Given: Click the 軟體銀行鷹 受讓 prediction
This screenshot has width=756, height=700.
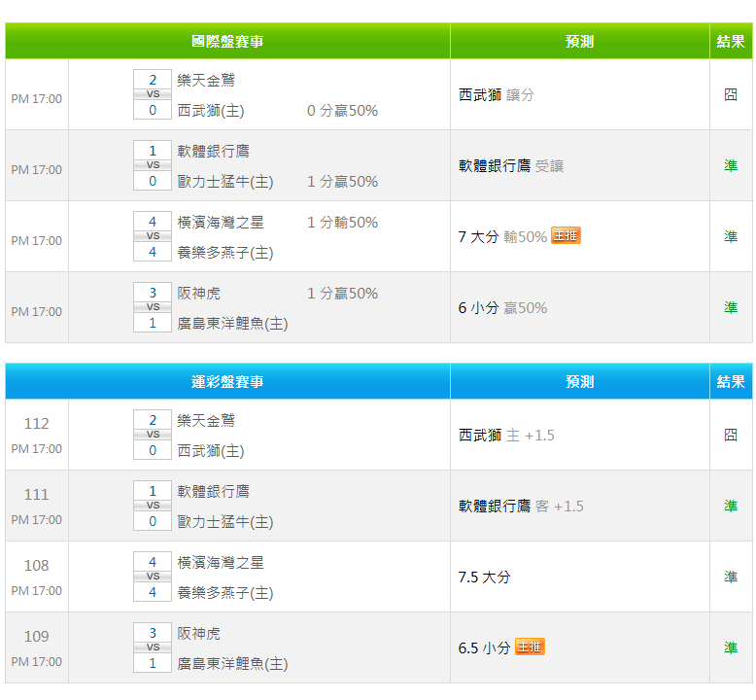Looking at the screenshot, I should pyautogui.click(x=510, y=165).
